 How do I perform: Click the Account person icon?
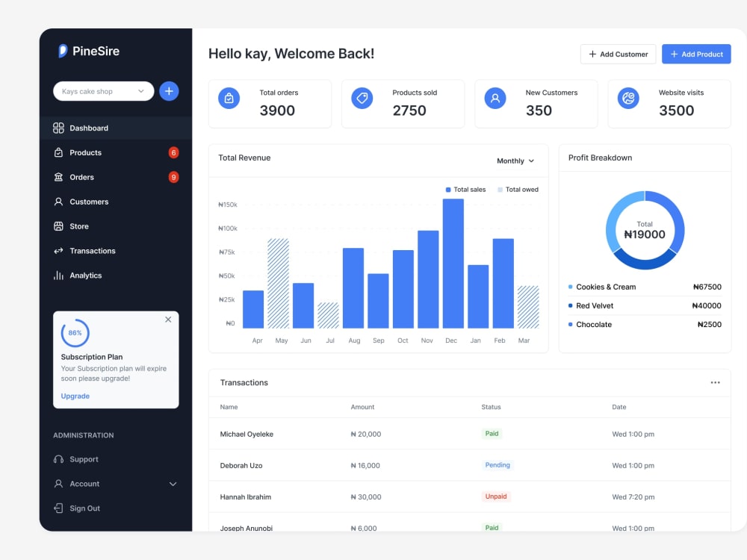pyautogui.click(x=58, y=484)
